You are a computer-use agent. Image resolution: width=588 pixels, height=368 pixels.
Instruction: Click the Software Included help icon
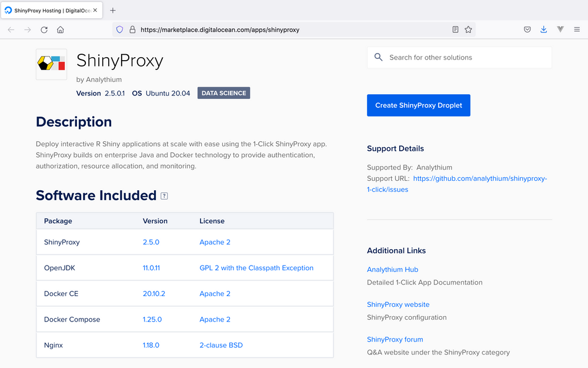coord(163,195)
